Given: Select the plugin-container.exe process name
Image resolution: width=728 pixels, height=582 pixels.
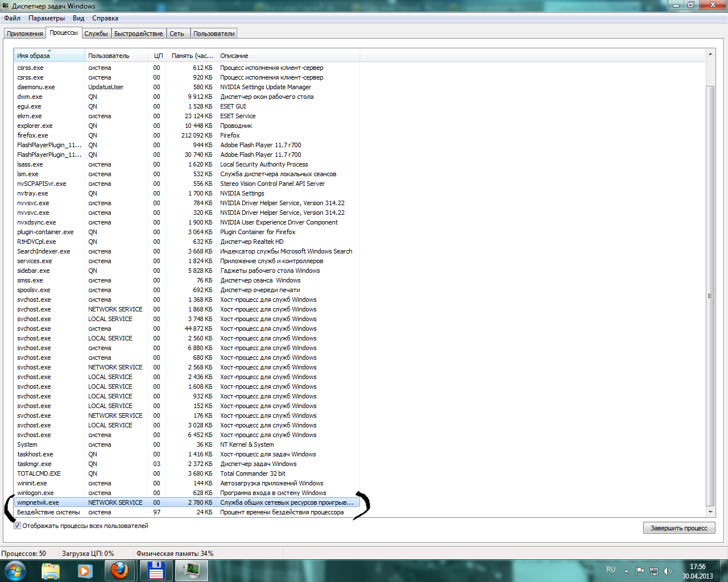Looking at the screenshot, I should tap(45, 232).
